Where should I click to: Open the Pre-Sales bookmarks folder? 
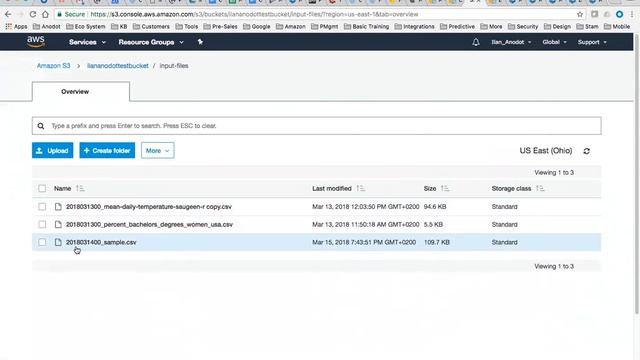pos(220,27)
